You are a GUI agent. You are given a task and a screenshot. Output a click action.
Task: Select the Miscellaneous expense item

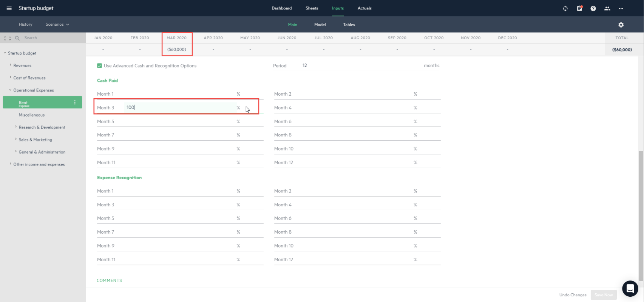pos(32,115)
